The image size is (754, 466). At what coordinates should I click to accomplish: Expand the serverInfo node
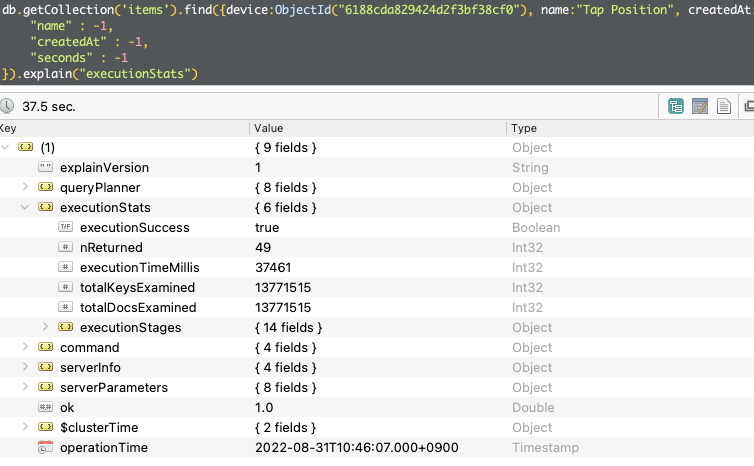point(25,366)
